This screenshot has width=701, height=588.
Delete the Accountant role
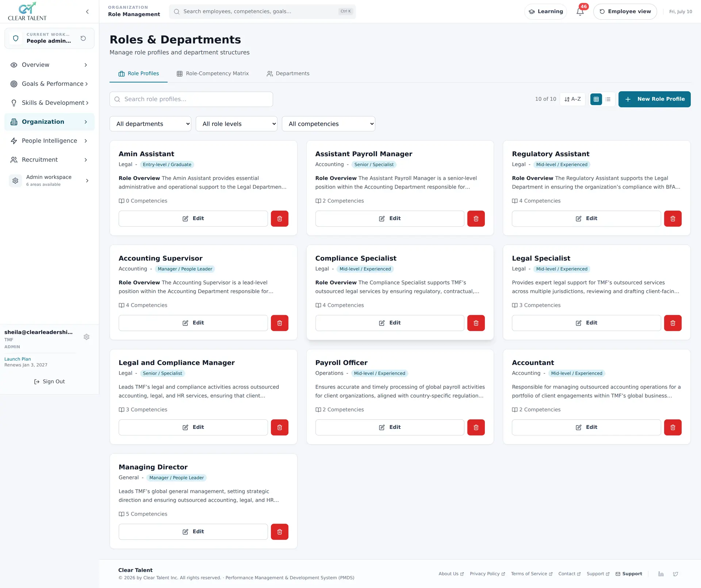coord(673,427)
